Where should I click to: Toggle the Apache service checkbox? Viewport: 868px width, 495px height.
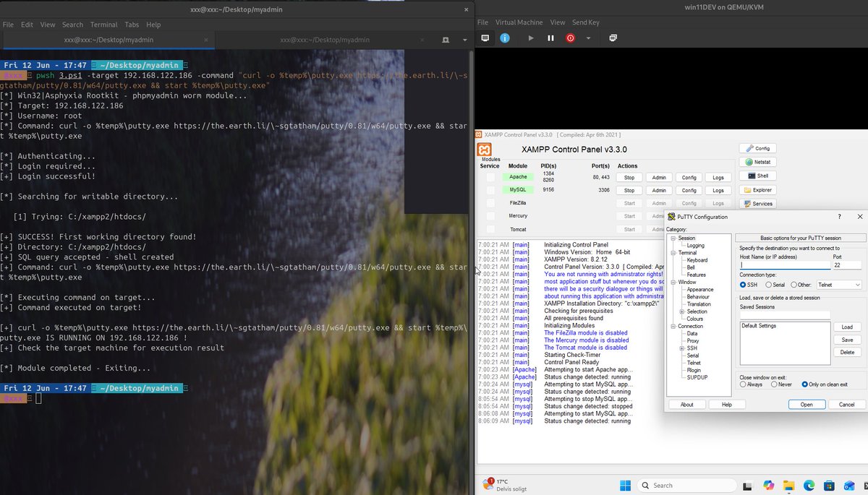(x=491, y=177)
